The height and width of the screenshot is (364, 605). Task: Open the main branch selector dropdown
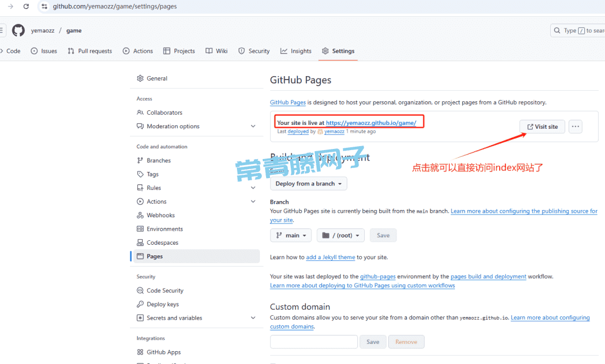[x=291, y=235]
